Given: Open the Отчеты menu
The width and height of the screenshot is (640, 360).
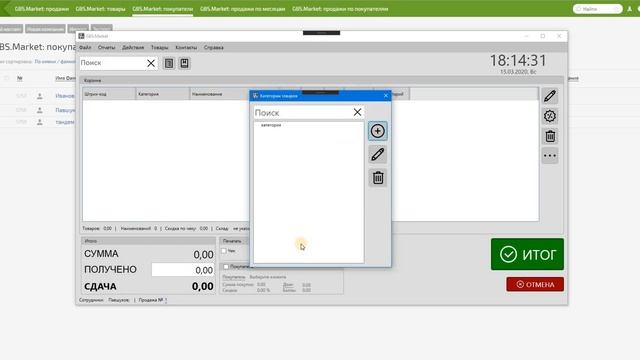Looking at the screenshot, I should pyautogui.click(x=107, y=48).
